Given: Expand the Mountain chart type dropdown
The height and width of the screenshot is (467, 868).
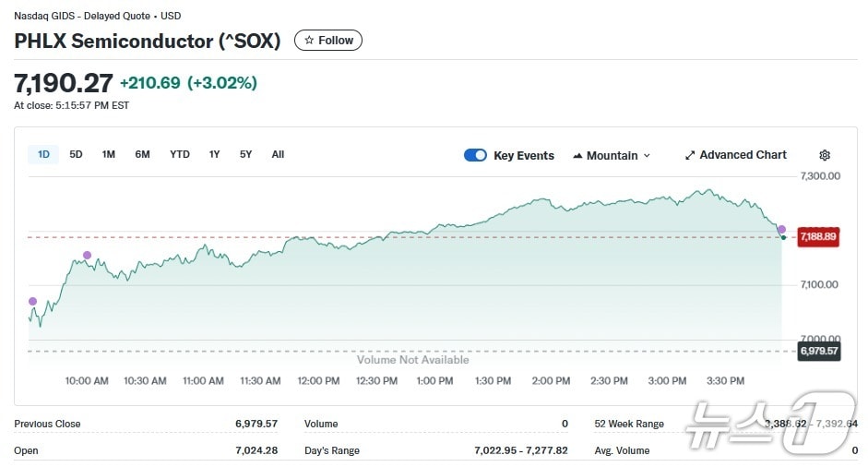Looking at the screenshot, I should 612,155.
